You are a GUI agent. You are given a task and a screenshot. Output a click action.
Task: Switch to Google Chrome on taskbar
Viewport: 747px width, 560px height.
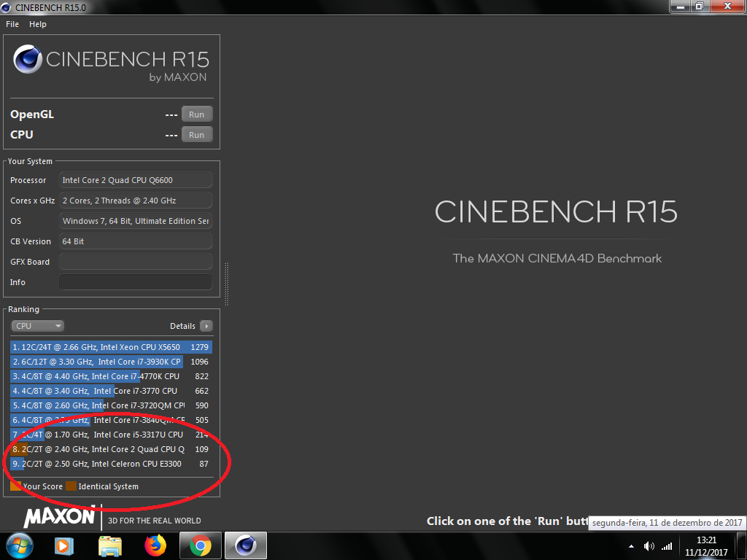click(x=201, y=545)
